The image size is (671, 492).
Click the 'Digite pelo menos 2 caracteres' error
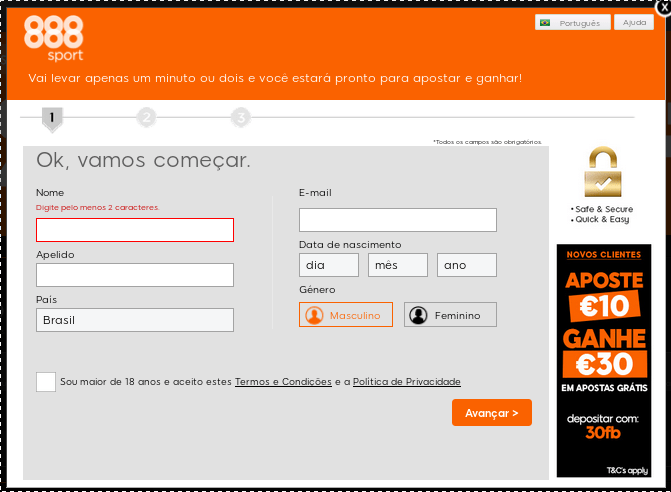98,207
